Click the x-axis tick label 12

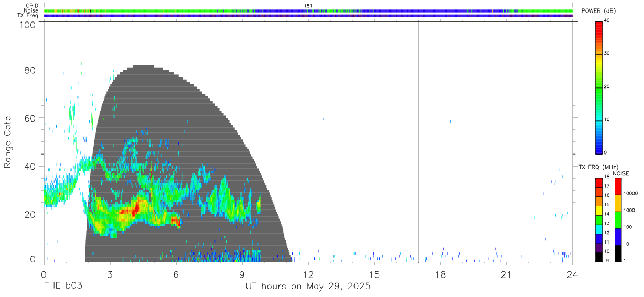308,274
